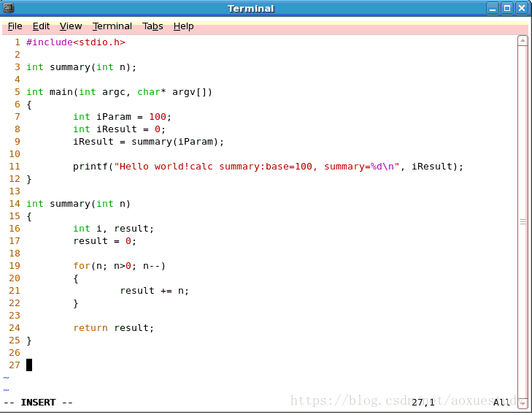Minimize the Terminal window
This screenshot has width=532, height=415.
point(493,8)
